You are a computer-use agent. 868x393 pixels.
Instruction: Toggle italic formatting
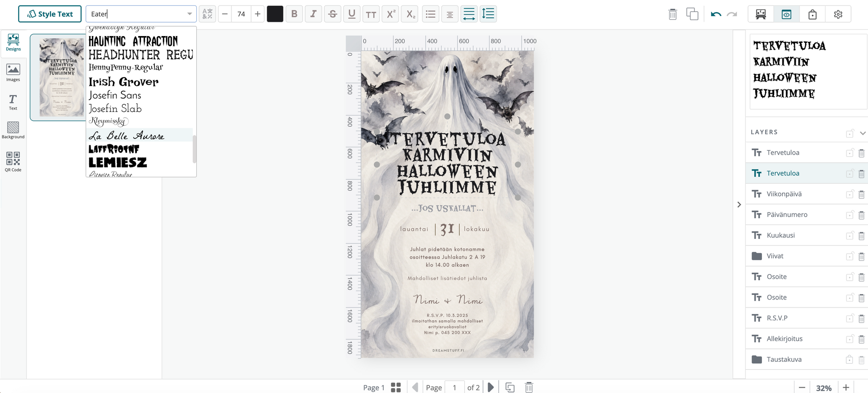click(x=313, y=14)
